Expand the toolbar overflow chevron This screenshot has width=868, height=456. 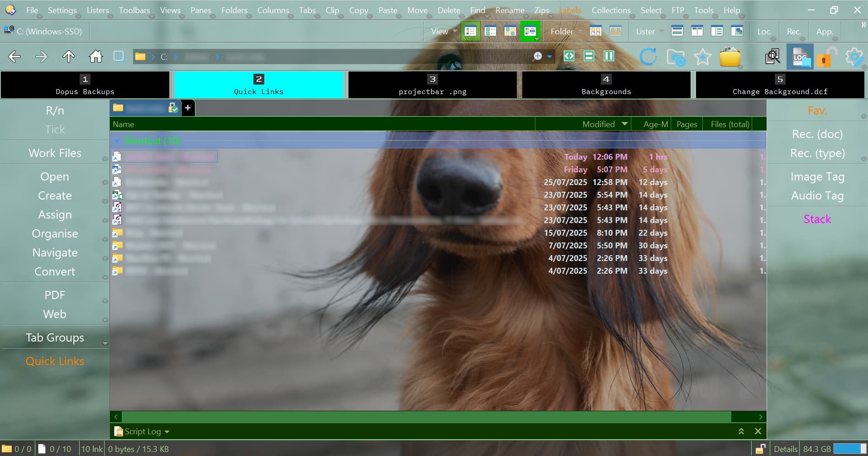point(863,25)
